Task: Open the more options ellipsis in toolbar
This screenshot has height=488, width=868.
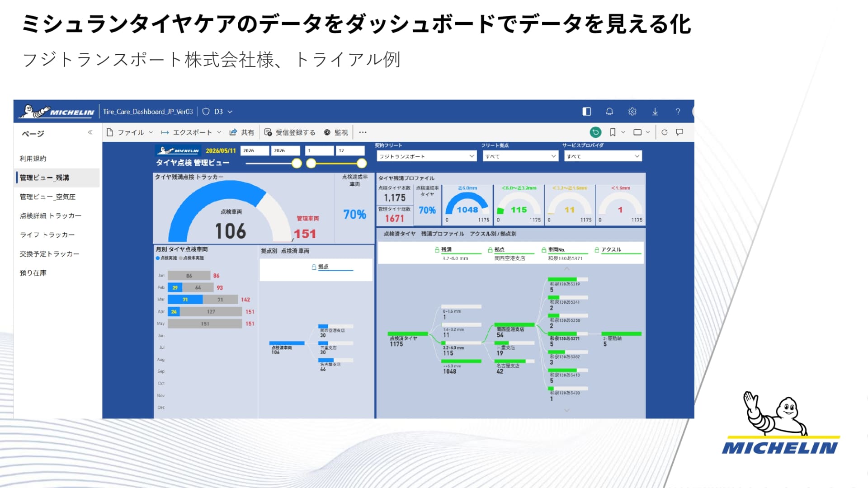Action: pos(363,132)
